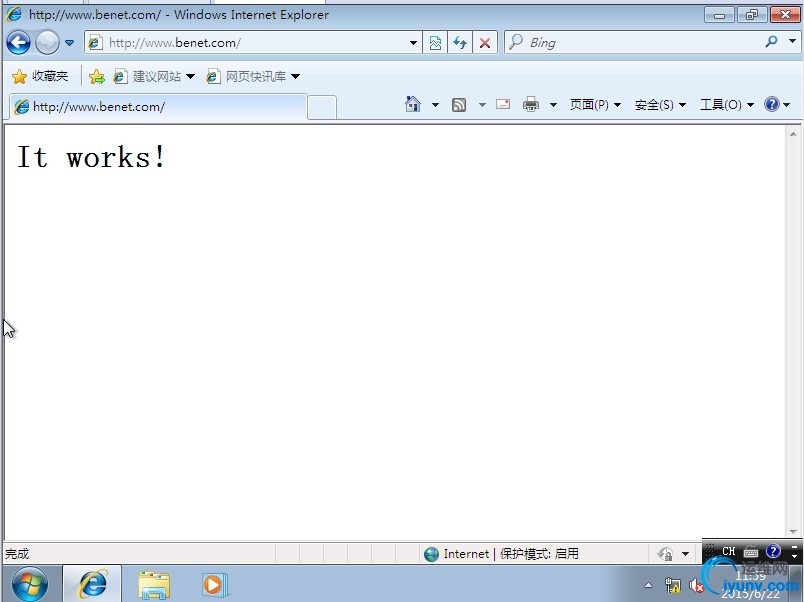Go back with the blue Back arrow
Screen dimensions: 804x602
18,43
